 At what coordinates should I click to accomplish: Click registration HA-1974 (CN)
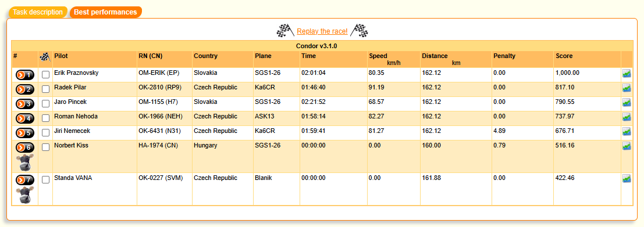[159, 146]
